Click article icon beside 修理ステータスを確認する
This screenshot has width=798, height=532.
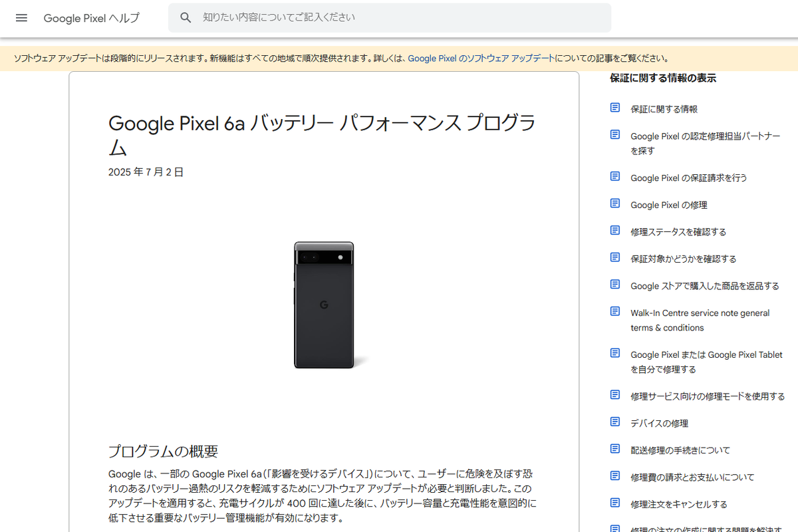coord(615,230)
